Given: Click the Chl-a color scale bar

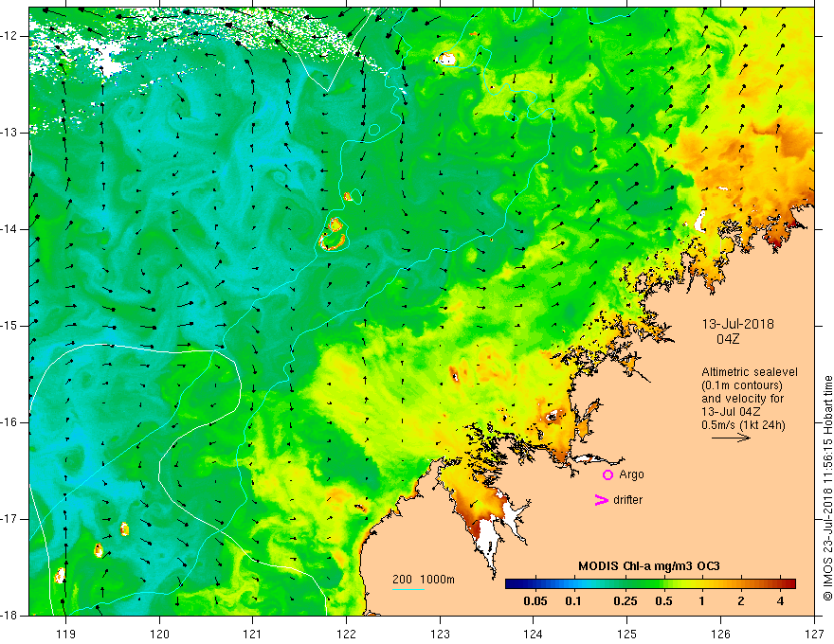Looking at the screenshot, I should 650,584.
